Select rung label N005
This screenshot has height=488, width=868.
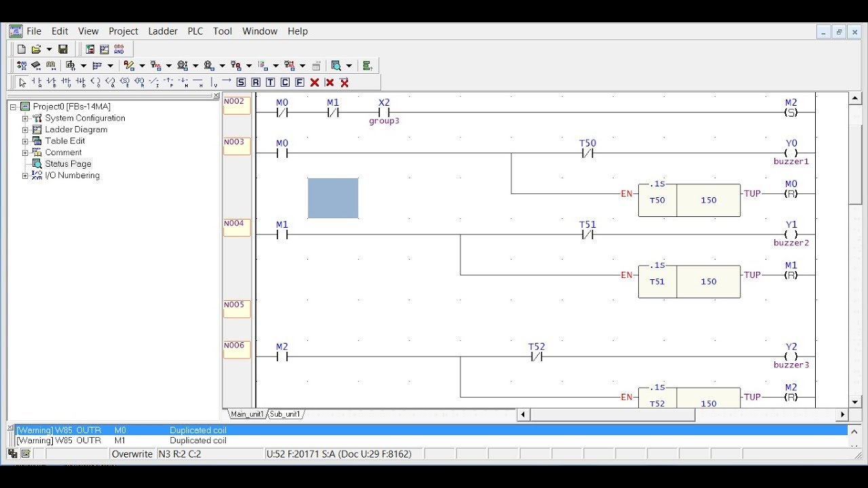(237, 308)
